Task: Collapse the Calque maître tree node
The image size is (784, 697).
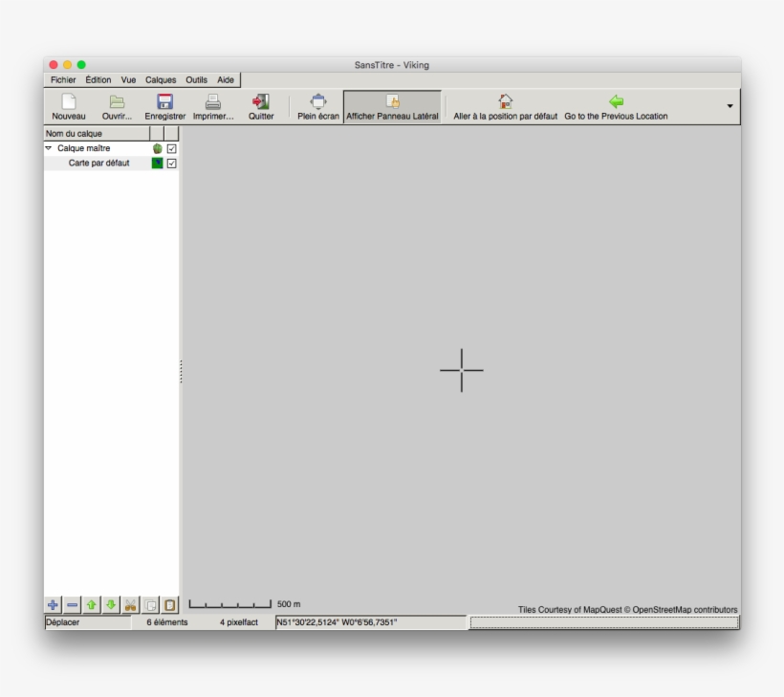Action: (49, 149)
